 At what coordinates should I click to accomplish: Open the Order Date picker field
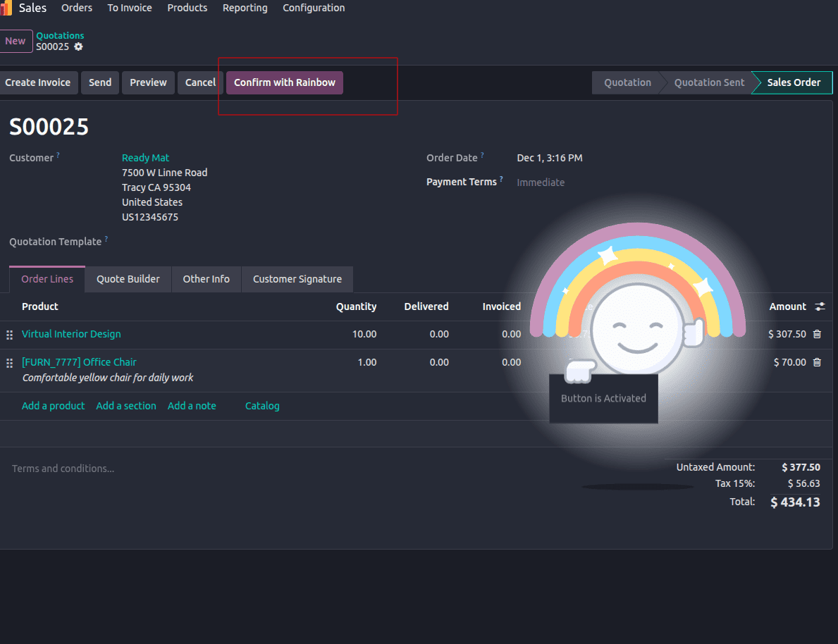[548, 158]
